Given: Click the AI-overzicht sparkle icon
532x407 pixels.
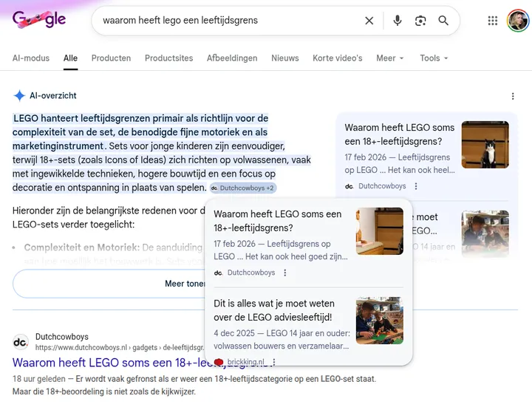Looking at the screenshot, I should (x=19, y=95).
